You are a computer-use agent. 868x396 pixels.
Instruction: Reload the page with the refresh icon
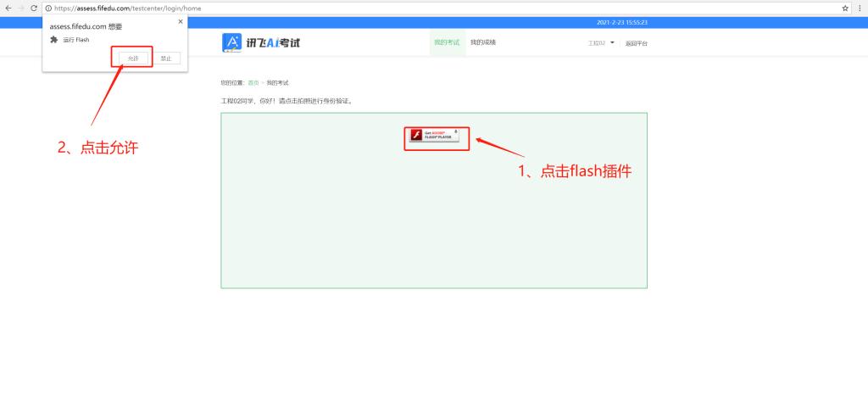(x=34, y=8)
